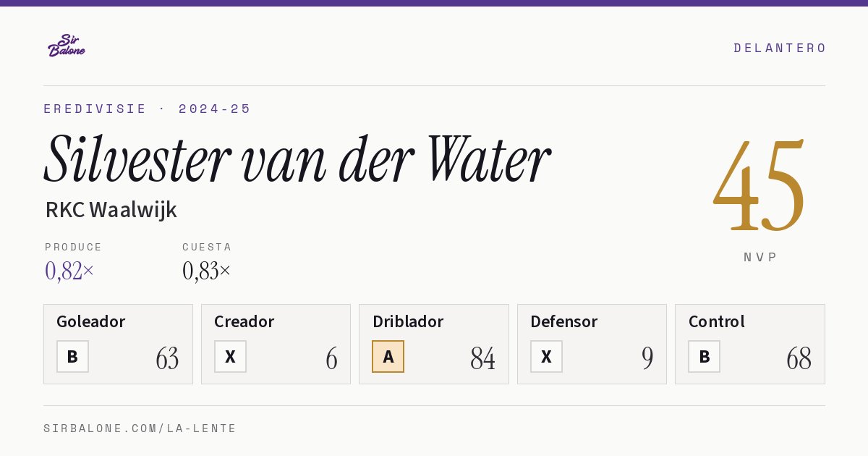Click the Control card title

pyautogui.click(x=717, y=321)
